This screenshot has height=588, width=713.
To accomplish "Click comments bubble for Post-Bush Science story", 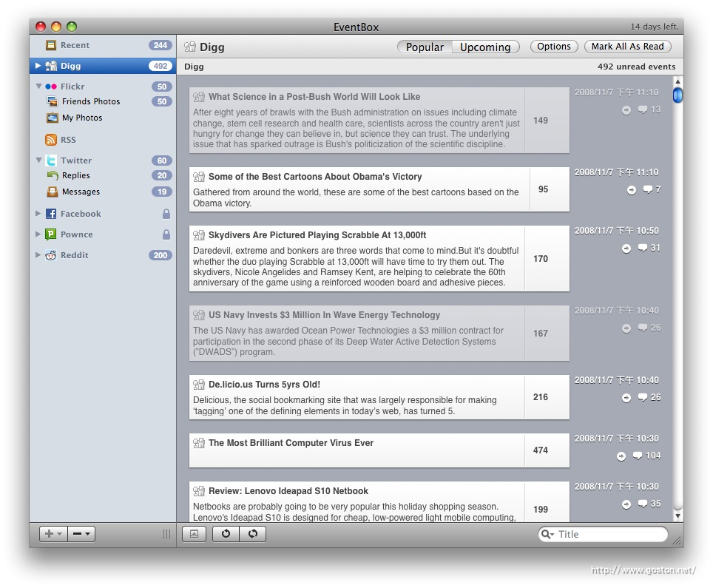I will pyautogui.click(x=643, y=109).
